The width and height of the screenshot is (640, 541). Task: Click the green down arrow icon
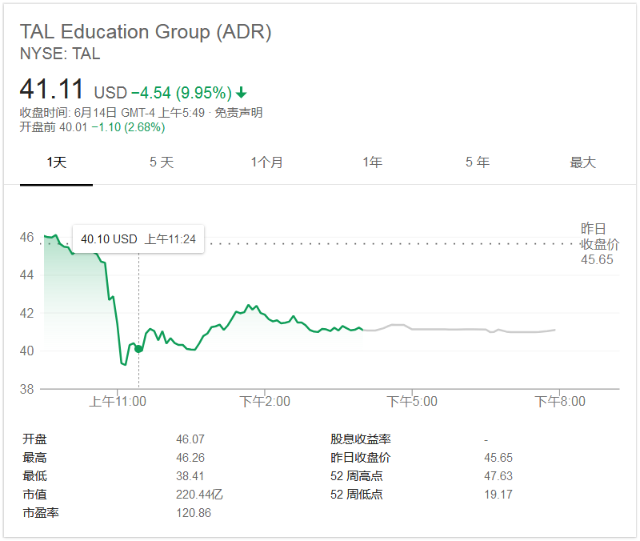click(242, 93)
